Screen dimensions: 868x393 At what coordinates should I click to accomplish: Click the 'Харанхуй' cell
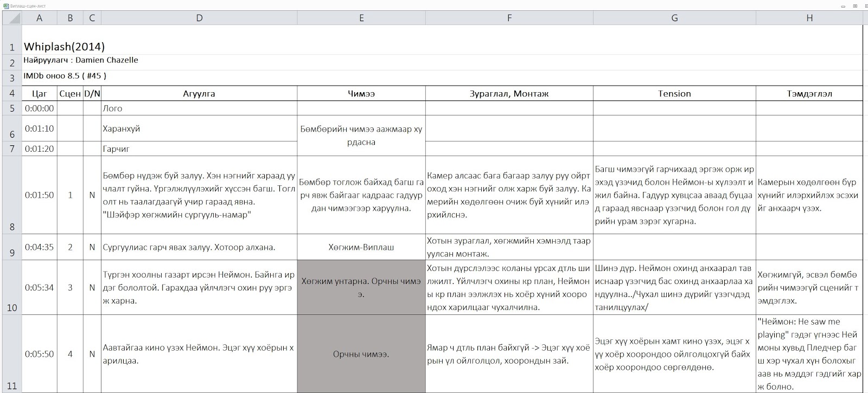(199, 128)
